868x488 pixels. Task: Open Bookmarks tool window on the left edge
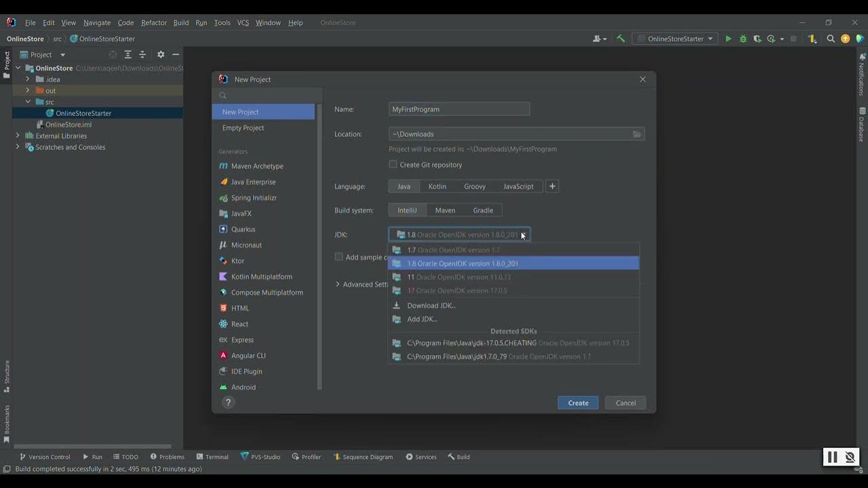(x=7, y=424)
